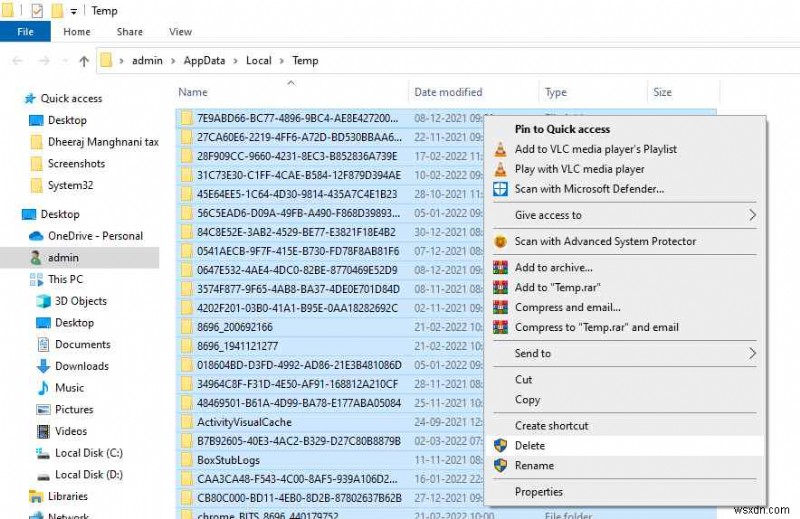Open the File ribbon tab
Screen dimensions: 800x519
pyautogui.click(x=26, y=32)
